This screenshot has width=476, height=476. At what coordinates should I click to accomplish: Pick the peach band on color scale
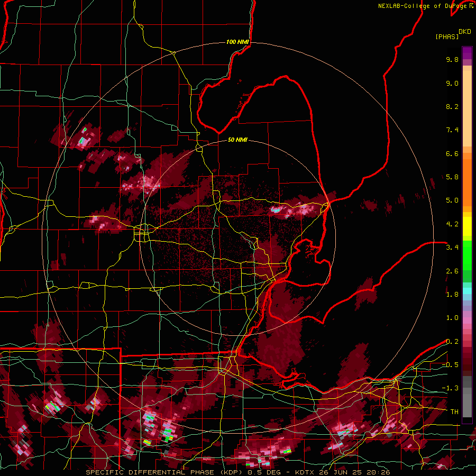click(x=467, y=109)
